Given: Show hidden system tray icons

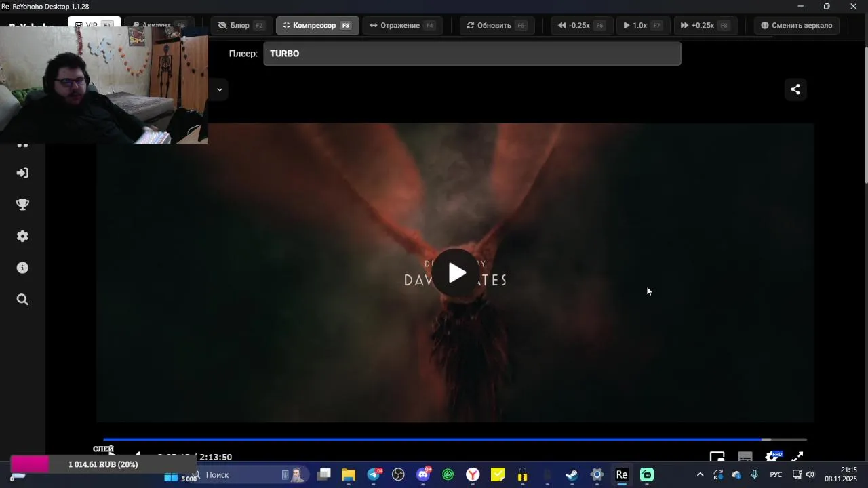Looking at the screenshot, I should coord(701,475).
